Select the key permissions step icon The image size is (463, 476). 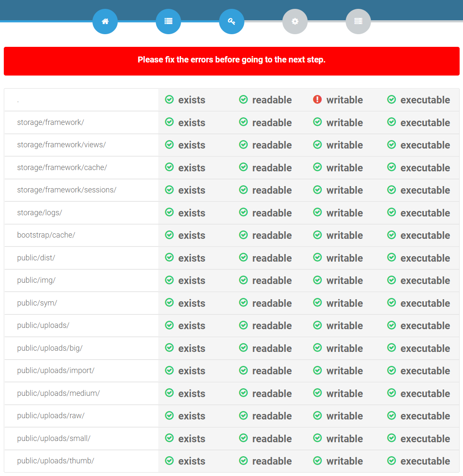click(231, 21)
